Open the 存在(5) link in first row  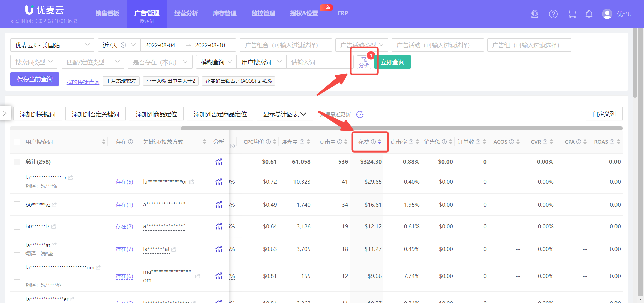pos(124,182)
